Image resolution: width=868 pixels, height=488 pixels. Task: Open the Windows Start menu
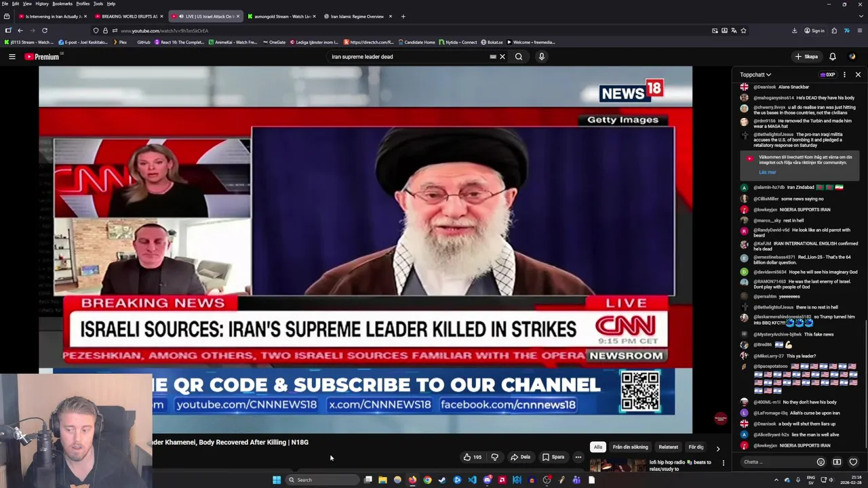277,480
